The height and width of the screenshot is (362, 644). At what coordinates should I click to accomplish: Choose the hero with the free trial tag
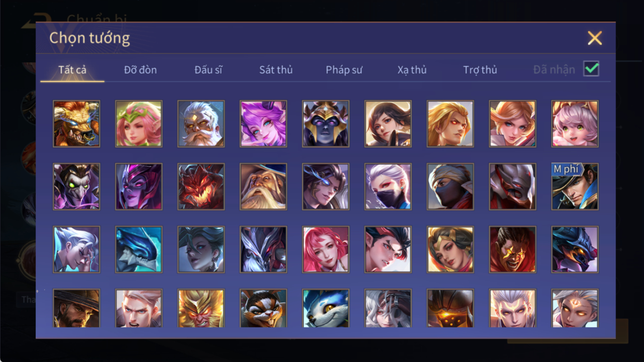(575, 187)
